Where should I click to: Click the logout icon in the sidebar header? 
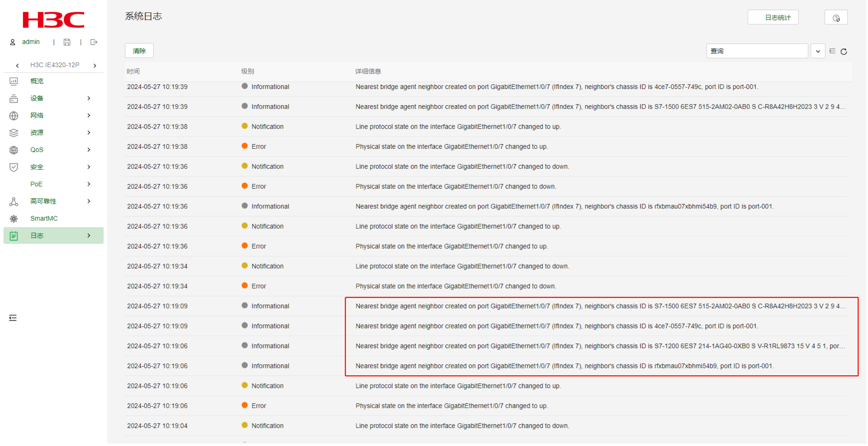tap(93, 42)
